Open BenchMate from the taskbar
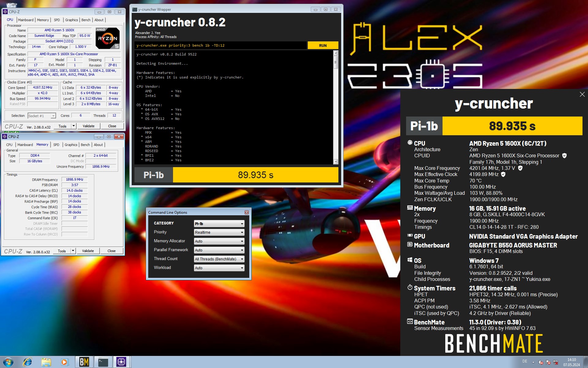Image resolution: width=588 pixels, height=368 pixels. coord(84,362)
